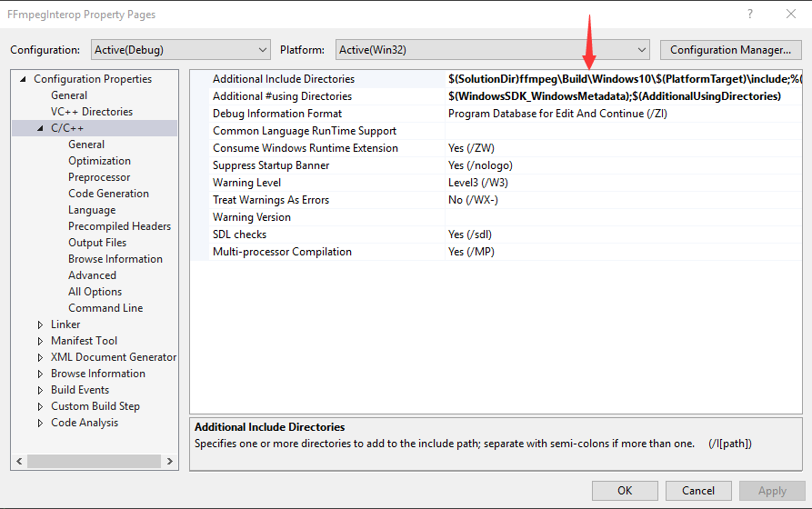Edit the Additional Include Directories value
812x509 pixels.
[625, 79]
